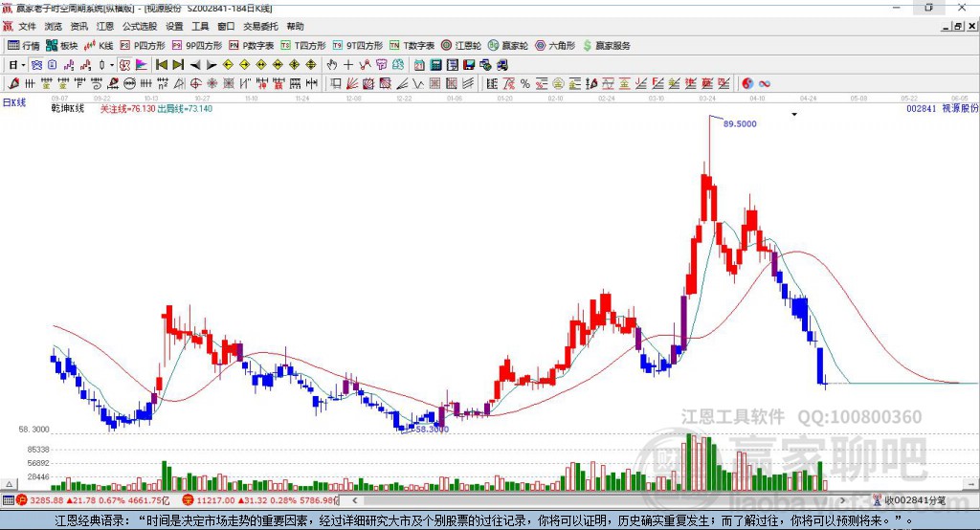Toggle the highlighted 权 adjustment icon
The width and height of the screenshot is (980, 530).
point(124,65)
